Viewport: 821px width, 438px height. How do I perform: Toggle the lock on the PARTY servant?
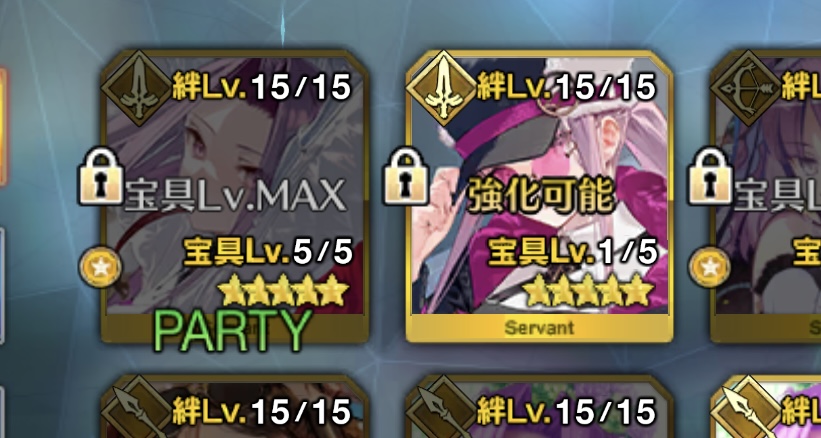click(101, 176)
